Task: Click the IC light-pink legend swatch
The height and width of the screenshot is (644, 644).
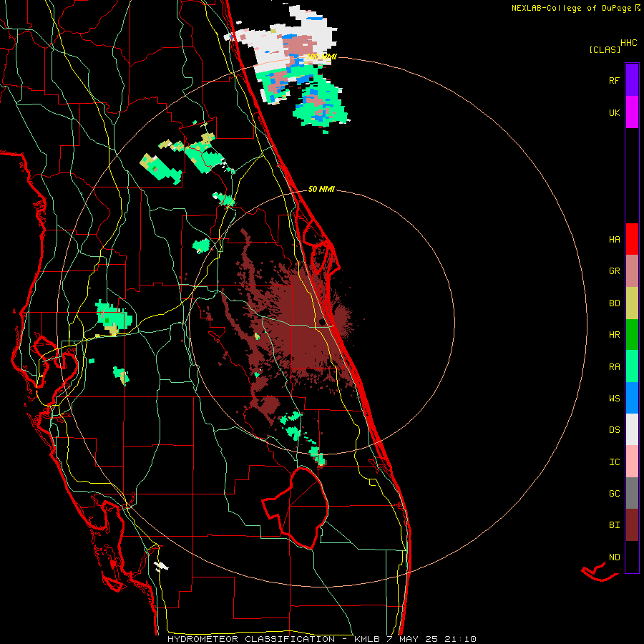Action: point(632,462)
